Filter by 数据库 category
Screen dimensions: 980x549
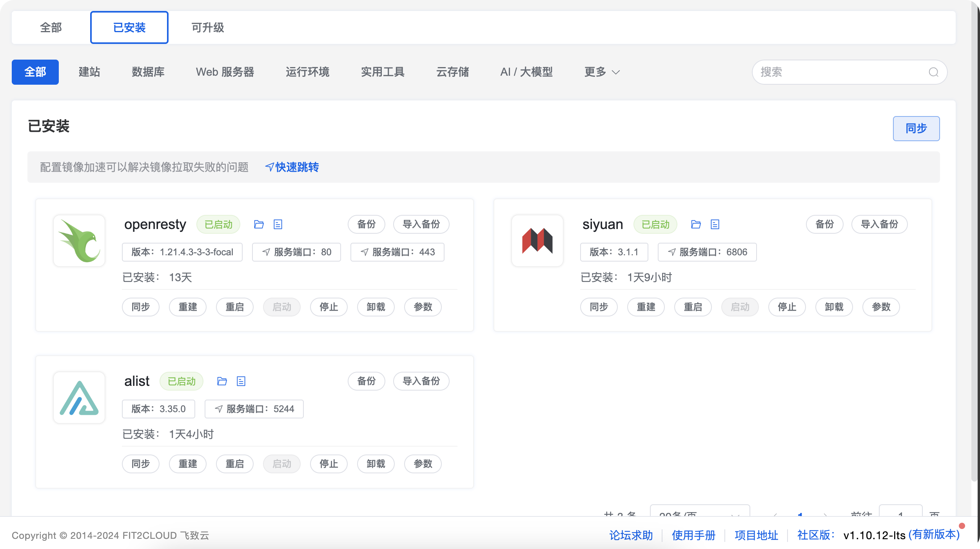point(148,72)
